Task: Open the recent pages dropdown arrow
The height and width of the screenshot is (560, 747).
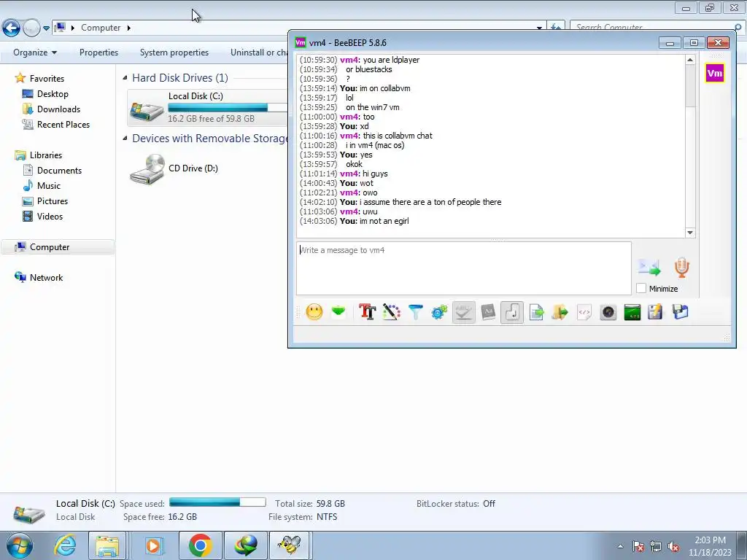Action: (46, 28)
